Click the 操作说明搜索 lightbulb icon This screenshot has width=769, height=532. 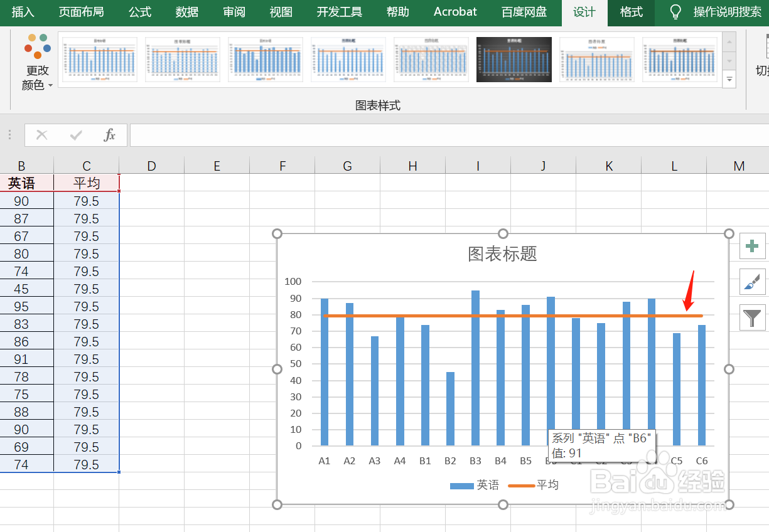click(675, 12)
